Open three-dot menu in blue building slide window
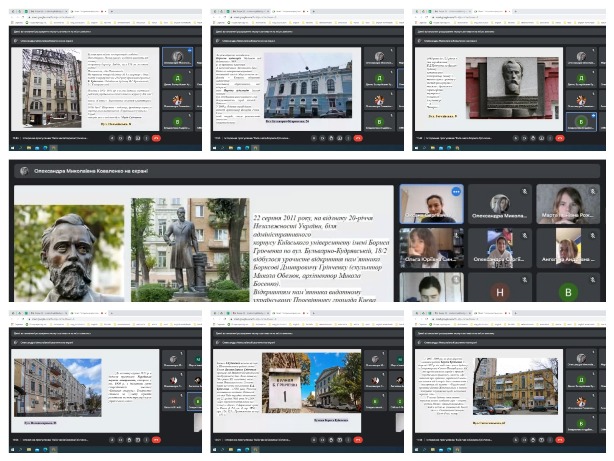 pos(348,138)
